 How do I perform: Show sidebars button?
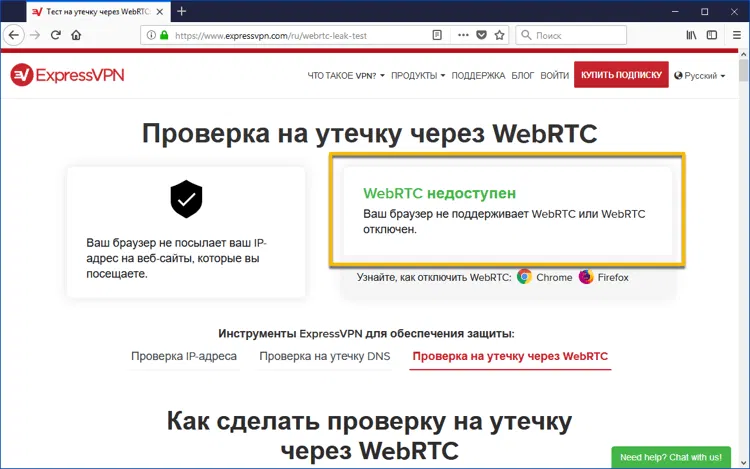[x=712, y=35]
